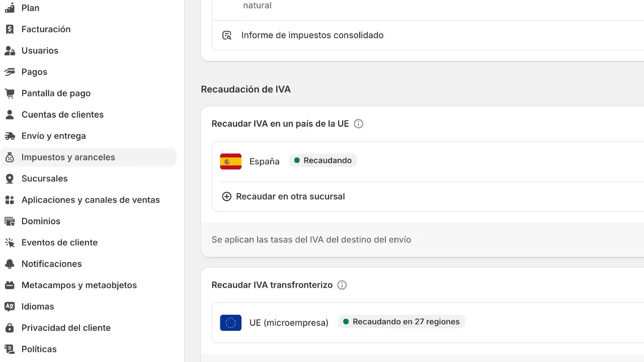Click the Dominios sidebar icon
The image size is (644, 362).
click(x=9, y=221)
